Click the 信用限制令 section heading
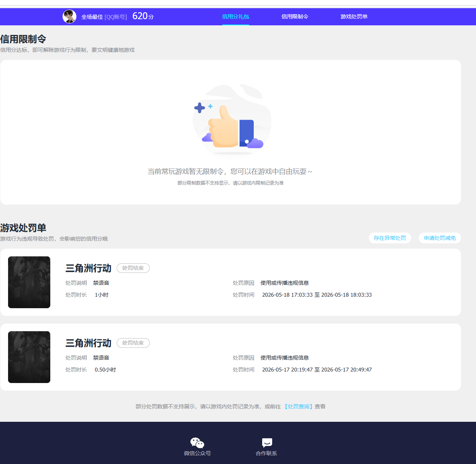This screenshot has width=476, height=464. [x=23, y=39]
